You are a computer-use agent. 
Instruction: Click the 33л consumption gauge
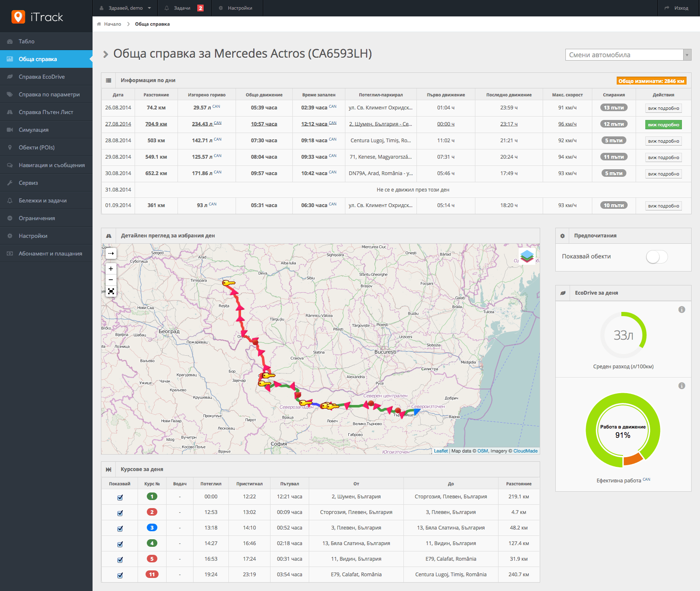point(623,335)
